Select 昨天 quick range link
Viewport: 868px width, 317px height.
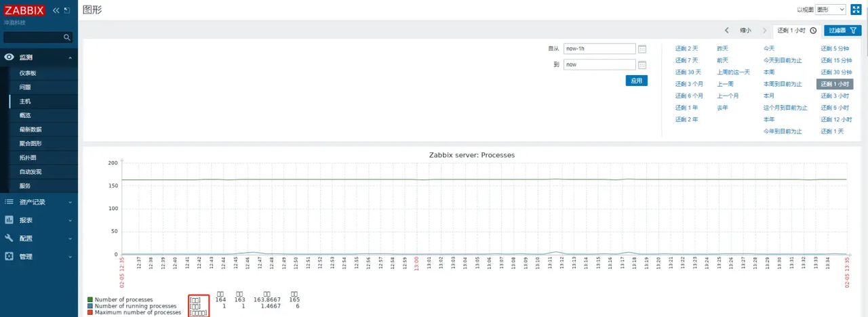pyautogui.click(x=723, y=49)
